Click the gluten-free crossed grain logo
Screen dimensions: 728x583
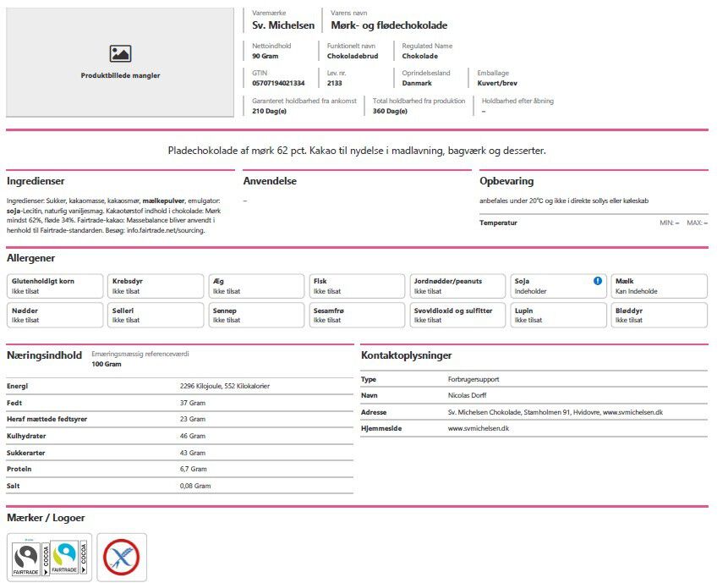coord(122,558)
